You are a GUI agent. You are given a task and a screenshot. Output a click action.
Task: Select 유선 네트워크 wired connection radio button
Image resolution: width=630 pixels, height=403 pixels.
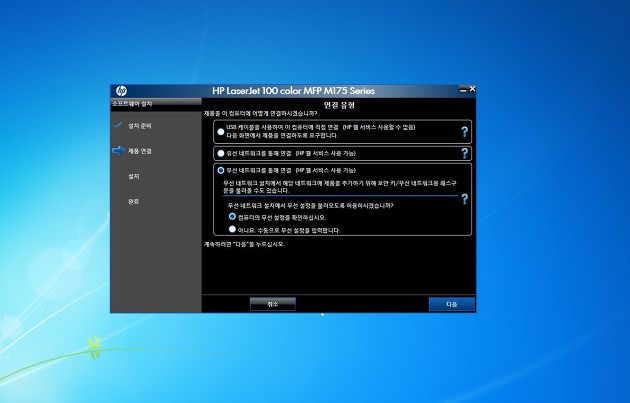pyautogui.click(x=221, y=153)
